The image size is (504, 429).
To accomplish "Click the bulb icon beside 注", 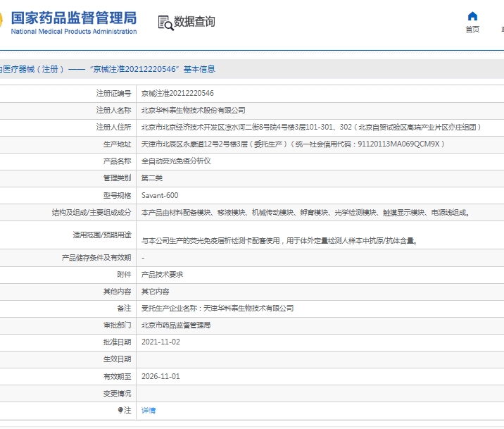I will [x=120, y=410].
